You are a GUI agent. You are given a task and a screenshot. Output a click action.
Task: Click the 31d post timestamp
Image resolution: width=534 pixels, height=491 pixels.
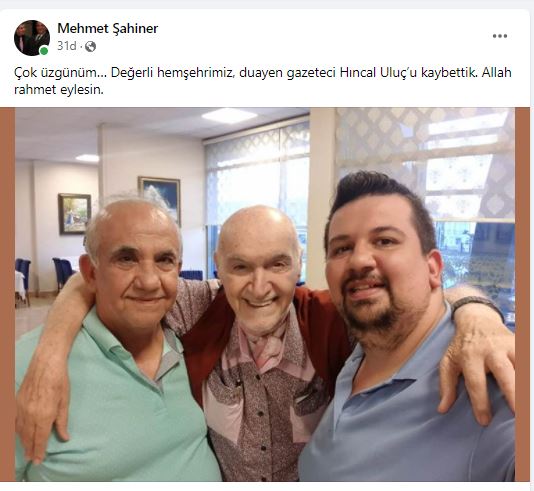66,46
